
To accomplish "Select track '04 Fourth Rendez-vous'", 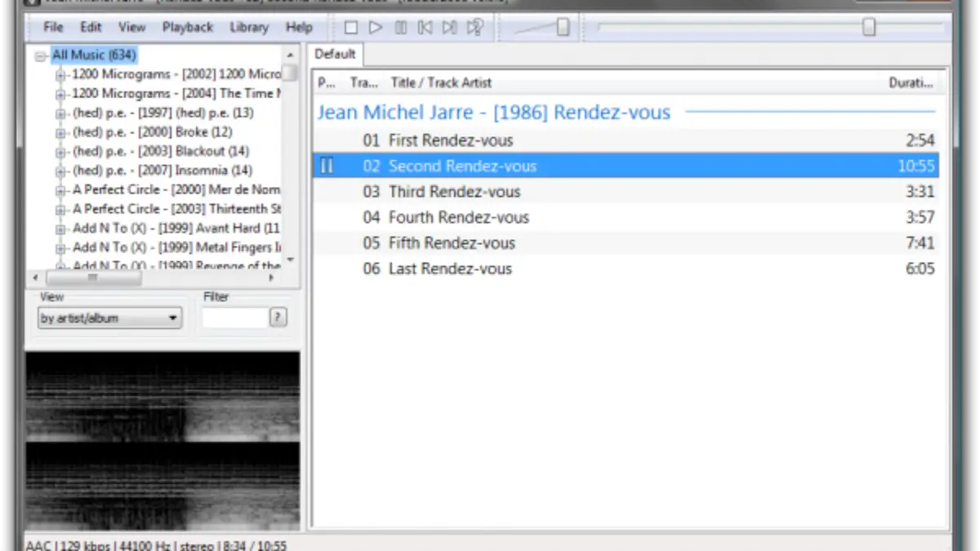I will pyautogui.click(x=626, y=217).
